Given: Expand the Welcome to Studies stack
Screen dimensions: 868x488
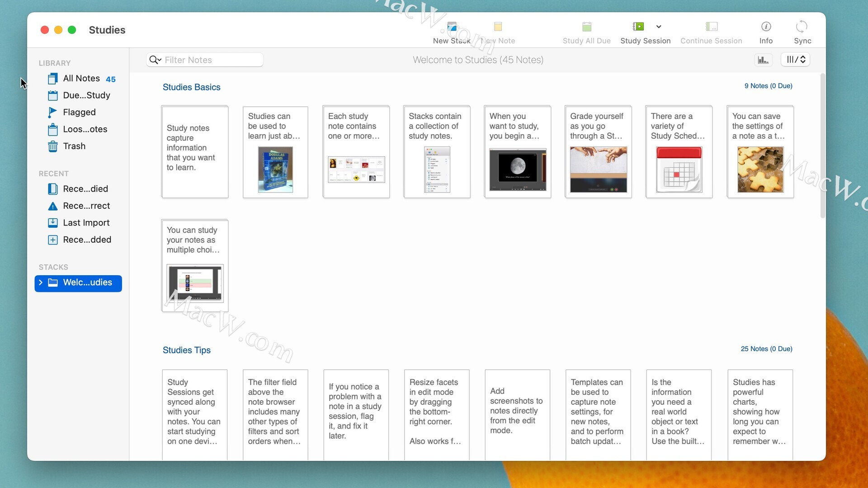Looking at the screenshot, I should coord(41,282).
